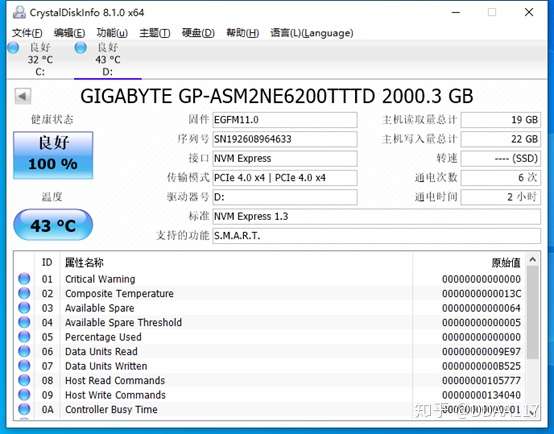Screen dimensions: 554x434
Task: Click the CrystalDiskInfo title bar app icon
Action: (19, 12)
